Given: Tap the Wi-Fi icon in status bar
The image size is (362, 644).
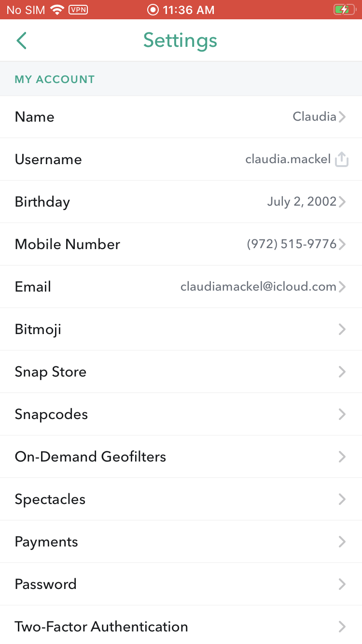Looking at the screenshot, I should (x=57, y=10).
